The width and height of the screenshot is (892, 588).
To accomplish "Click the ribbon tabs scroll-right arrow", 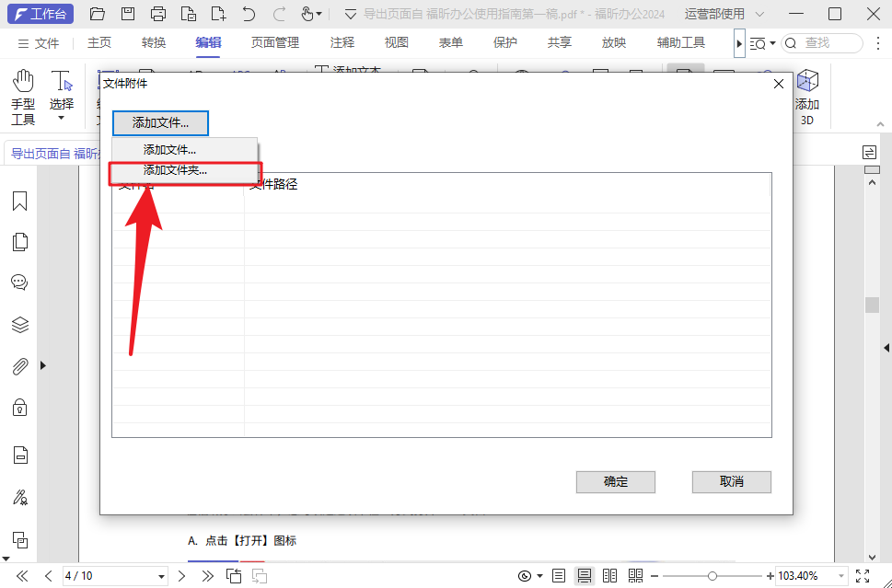I will click(x=739, y=43).
